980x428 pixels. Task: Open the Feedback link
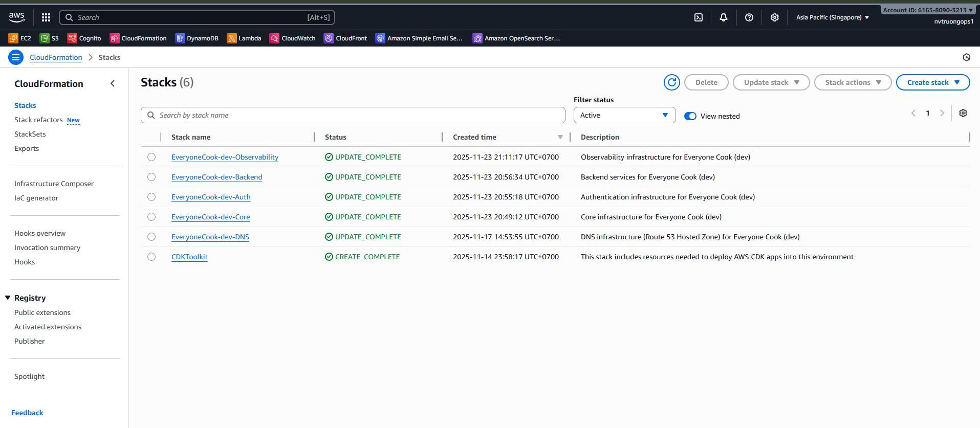(27, 413)
